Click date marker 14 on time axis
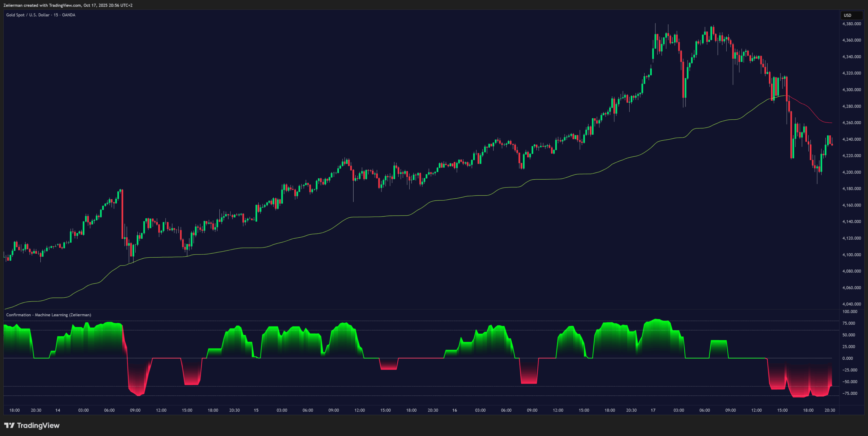The height and width of the screenshot is (436, 868). [58, 410]
